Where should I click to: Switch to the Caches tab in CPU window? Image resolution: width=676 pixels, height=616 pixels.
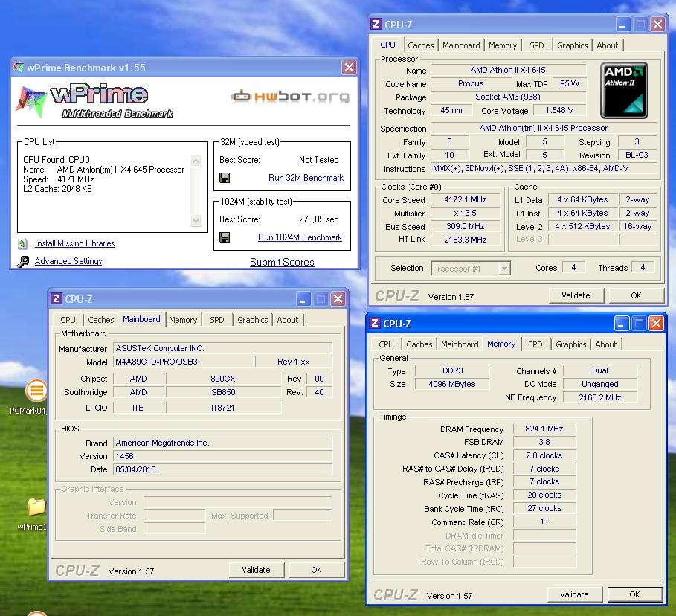coord(420,45)
